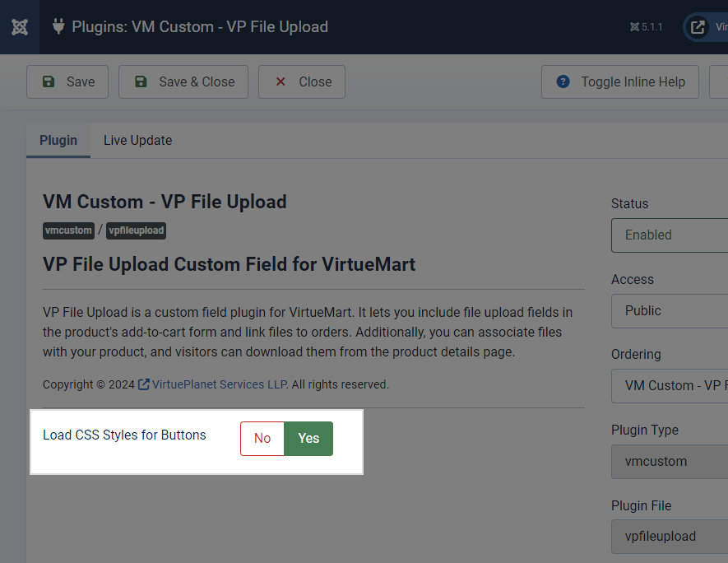Click the Plugin File label

click(641, 505)
